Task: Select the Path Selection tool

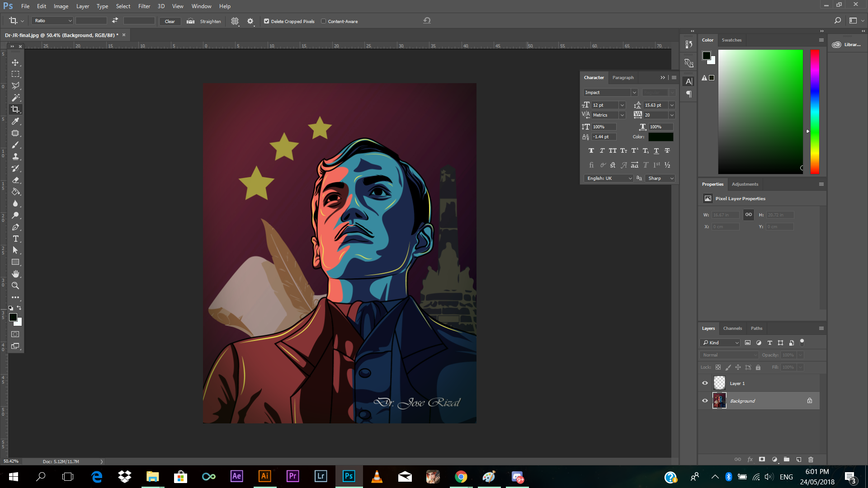Action: click(x=15, y=250)
